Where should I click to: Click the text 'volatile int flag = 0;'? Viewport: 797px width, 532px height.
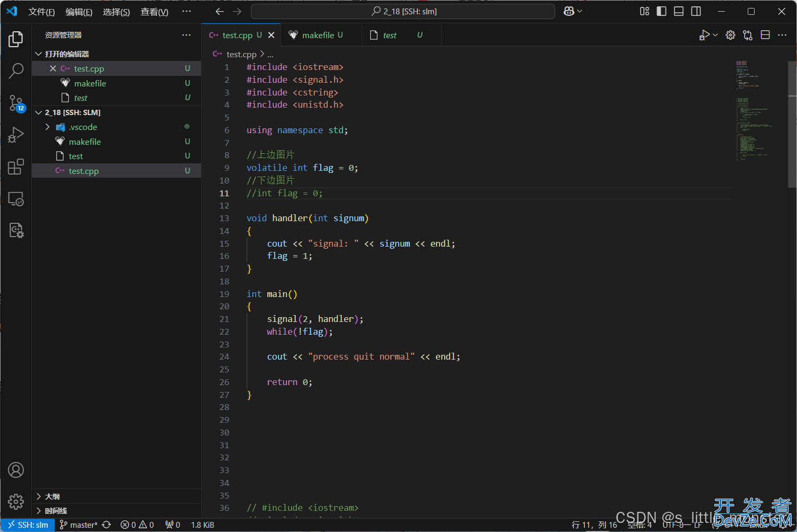[302, 168]
